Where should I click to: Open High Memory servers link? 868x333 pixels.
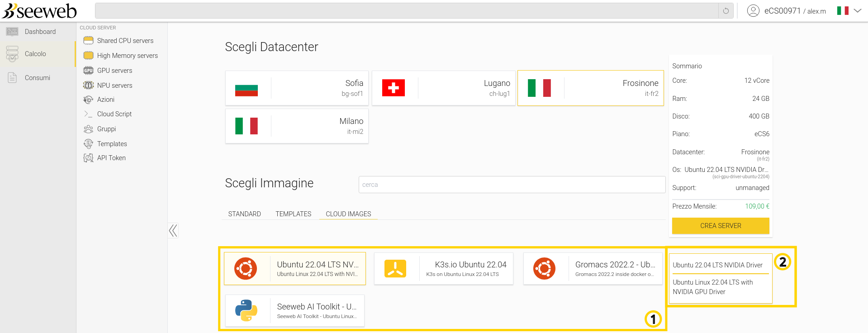128,56
